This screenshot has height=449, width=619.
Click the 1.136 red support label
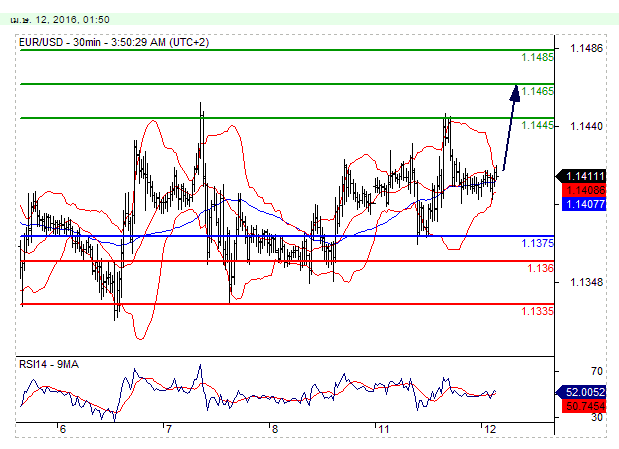tap(540, 268)
